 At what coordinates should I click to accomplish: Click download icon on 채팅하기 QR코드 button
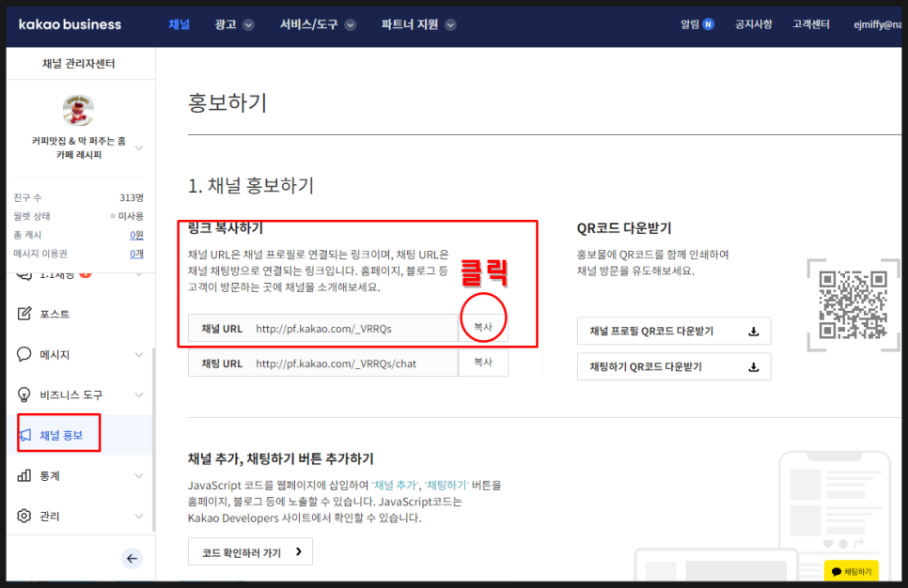point(754,367)
